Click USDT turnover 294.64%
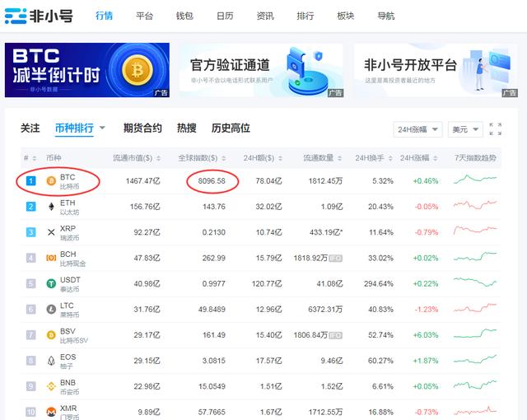This screenshot has width=527, height=420. (379, 284)
